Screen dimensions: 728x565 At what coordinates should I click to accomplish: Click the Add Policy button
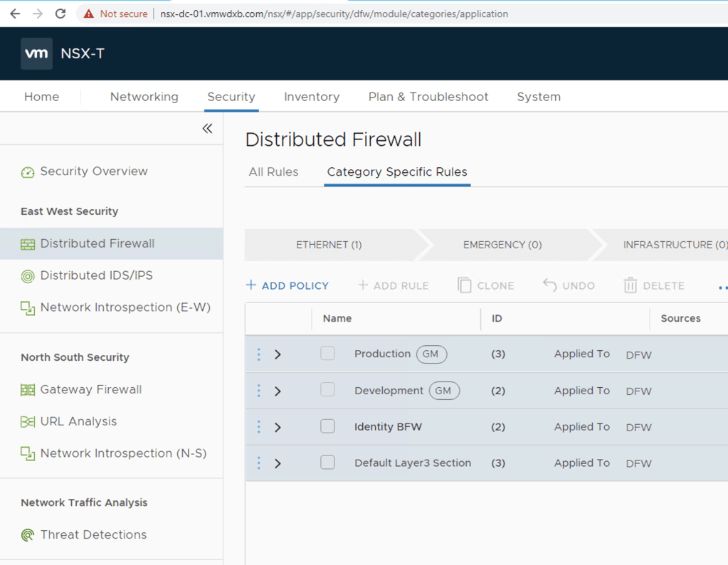point(287,285)
